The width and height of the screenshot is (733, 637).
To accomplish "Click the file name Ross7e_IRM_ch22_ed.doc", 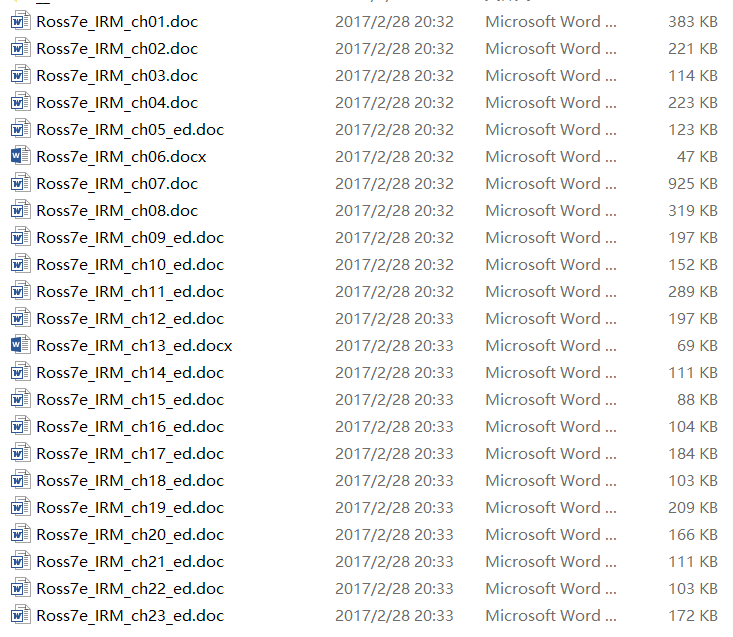I will point(130,589).
